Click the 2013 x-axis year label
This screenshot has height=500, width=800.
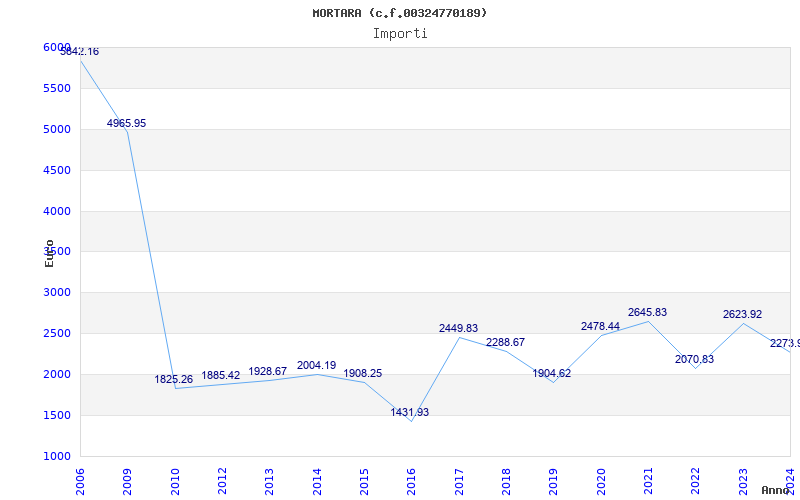tap(269, 481)
